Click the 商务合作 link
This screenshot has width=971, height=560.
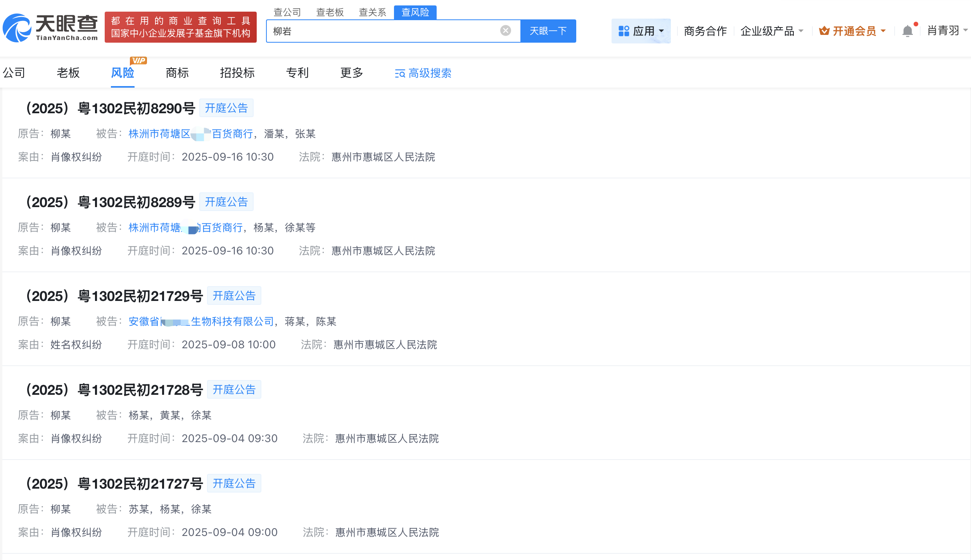click(x=705, y=31)
